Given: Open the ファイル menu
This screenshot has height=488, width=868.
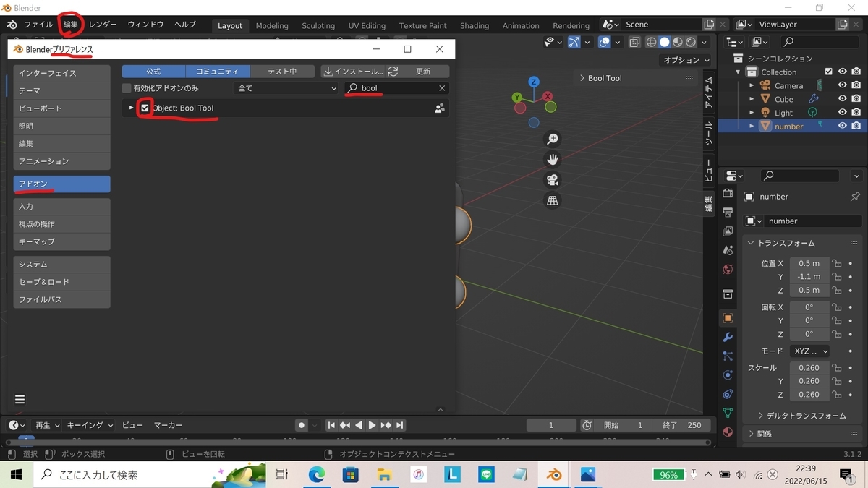Looking at the screenshot, I should pos(38,25).
